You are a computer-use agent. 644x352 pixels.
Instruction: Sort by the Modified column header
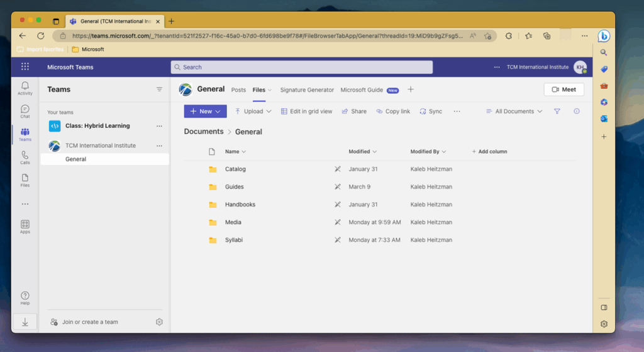tap(362, 152)
